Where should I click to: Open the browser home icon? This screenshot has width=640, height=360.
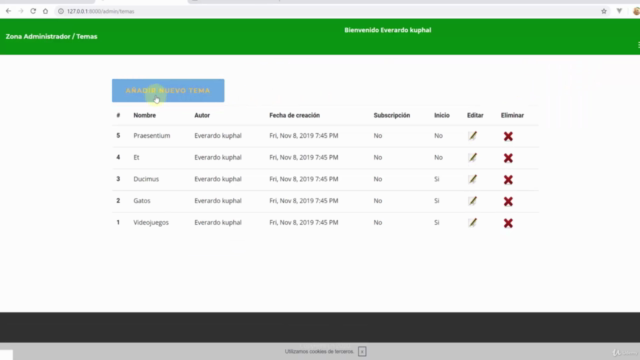45,11
